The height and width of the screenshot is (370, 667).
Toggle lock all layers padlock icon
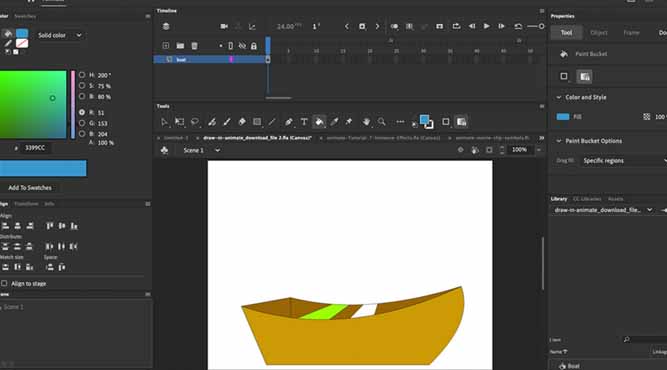(x=254, y=46)
